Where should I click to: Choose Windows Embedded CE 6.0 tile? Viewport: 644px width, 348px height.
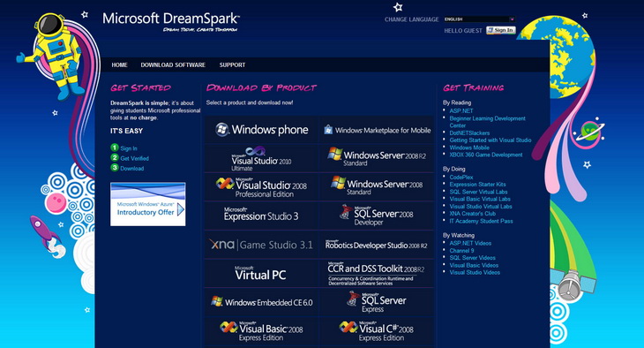pos(262,302)
